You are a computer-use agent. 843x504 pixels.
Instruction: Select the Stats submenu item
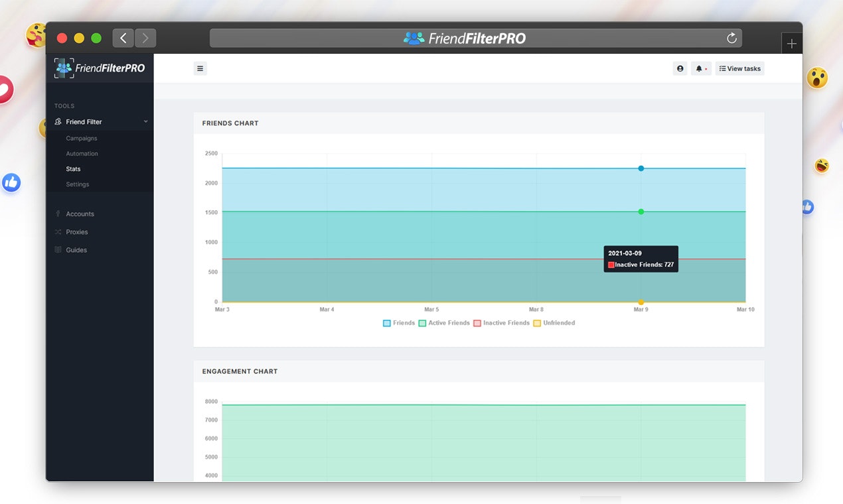pyautogui.click(x=73, y=169)
